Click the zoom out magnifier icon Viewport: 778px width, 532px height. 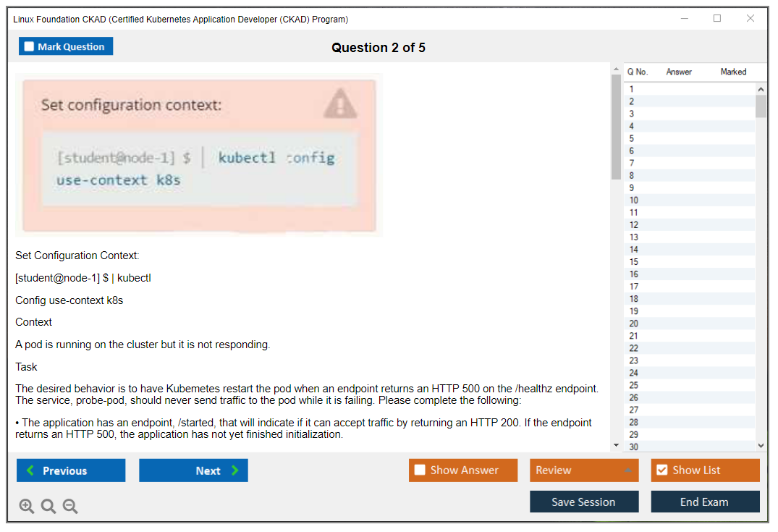(70, 506)
